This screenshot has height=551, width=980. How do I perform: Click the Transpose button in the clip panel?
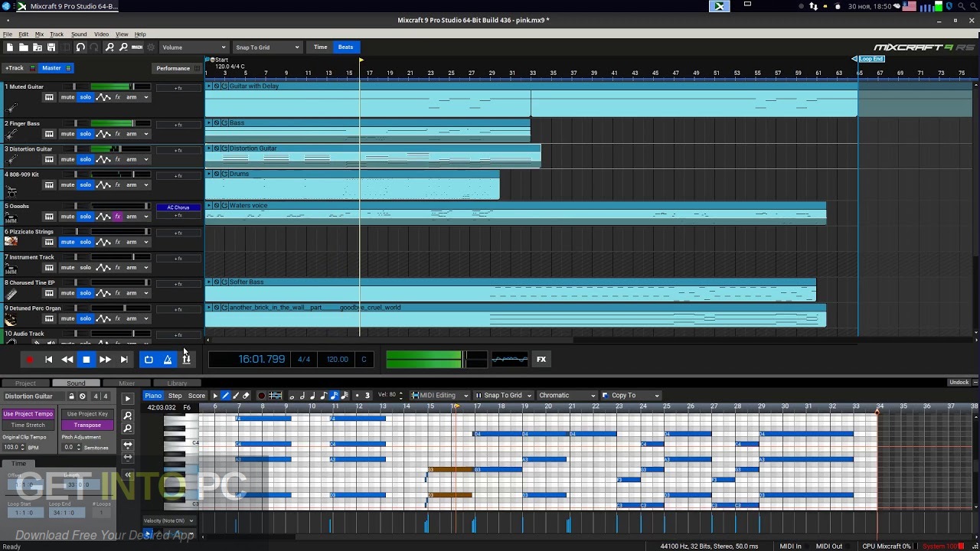tap(87, 425)
